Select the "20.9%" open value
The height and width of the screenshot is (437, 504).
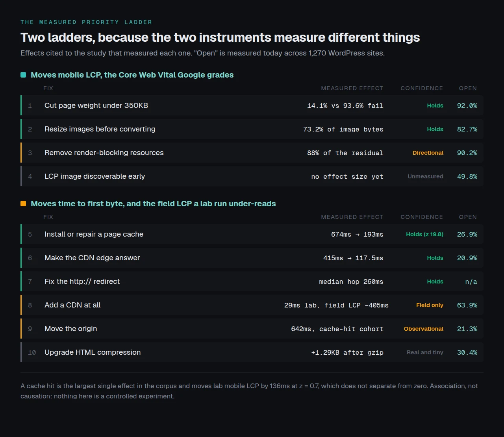coord(467,258)
